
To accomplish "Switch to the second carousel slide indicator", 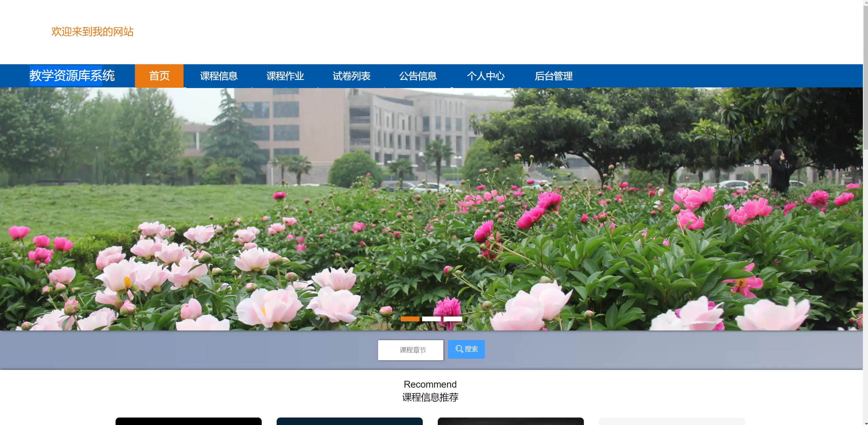I will [x=431, y=319].
